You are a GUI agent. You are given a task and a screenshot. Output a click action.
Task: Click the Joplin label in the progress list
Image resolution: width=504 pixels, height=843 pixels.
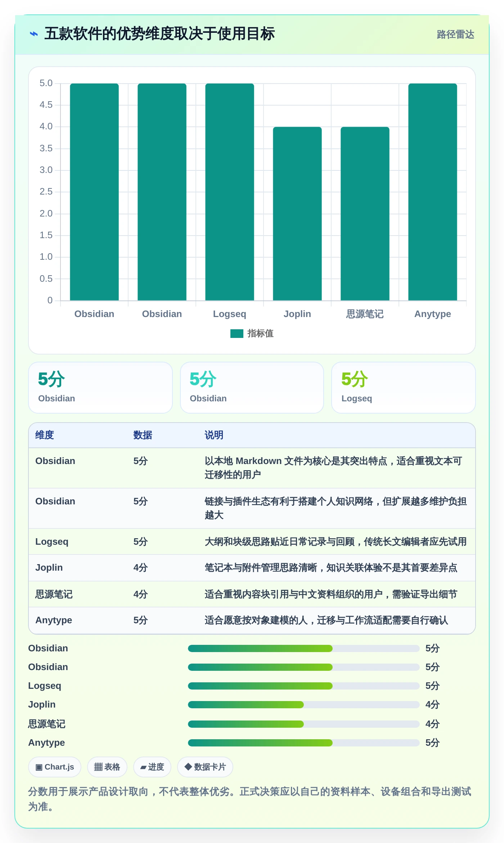42,705
